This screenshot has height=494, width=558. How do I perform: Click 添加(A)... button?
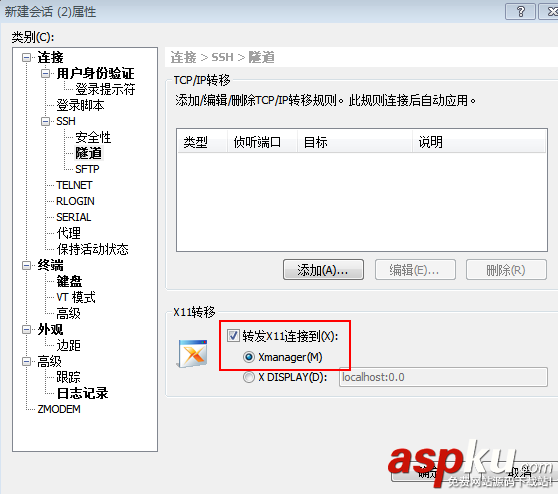(323, 270)
